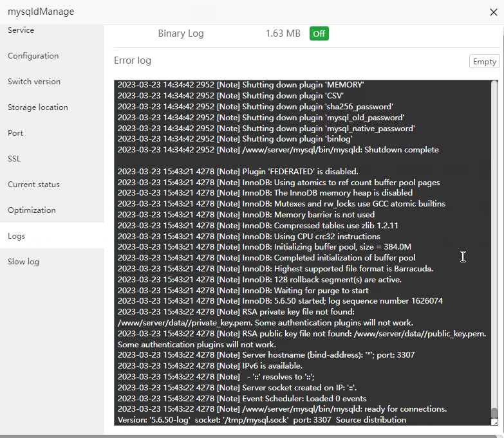This screenshot has width=504, height=438.
Task: Close the mysqldManage dialog
Action: point(493,12)
